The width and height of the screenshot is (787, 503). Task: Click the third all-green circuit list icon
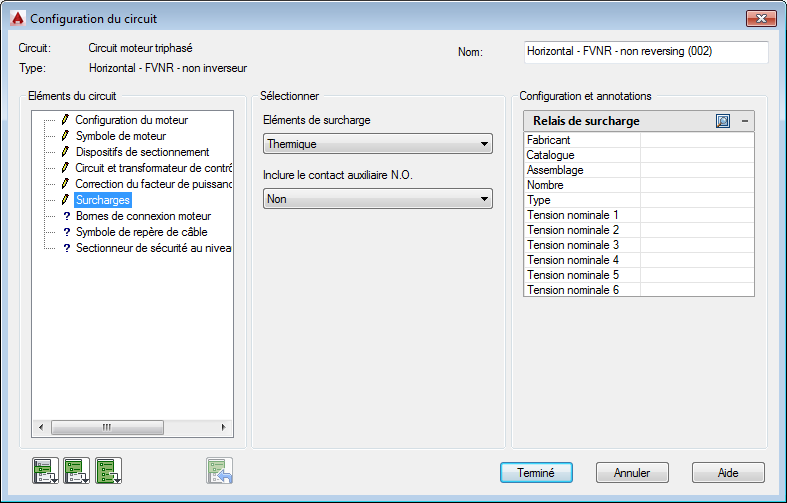108,470
